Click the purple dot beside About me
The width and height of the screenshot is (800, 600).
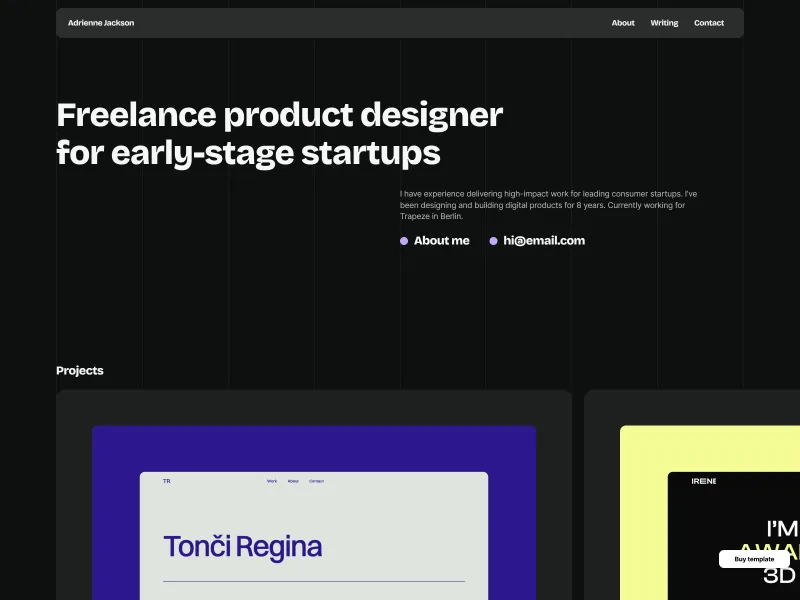click(x=404, y=241)
